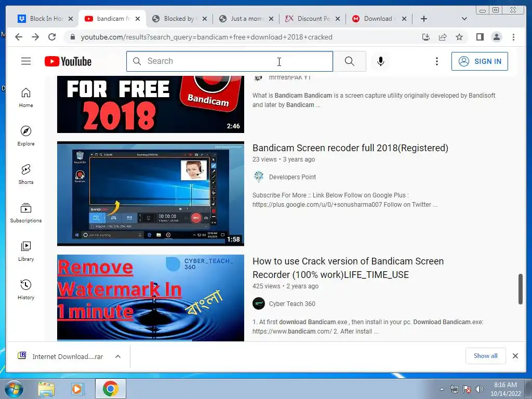
Task: Click the Developers Point channel avatar
Action: coord(259,177)
